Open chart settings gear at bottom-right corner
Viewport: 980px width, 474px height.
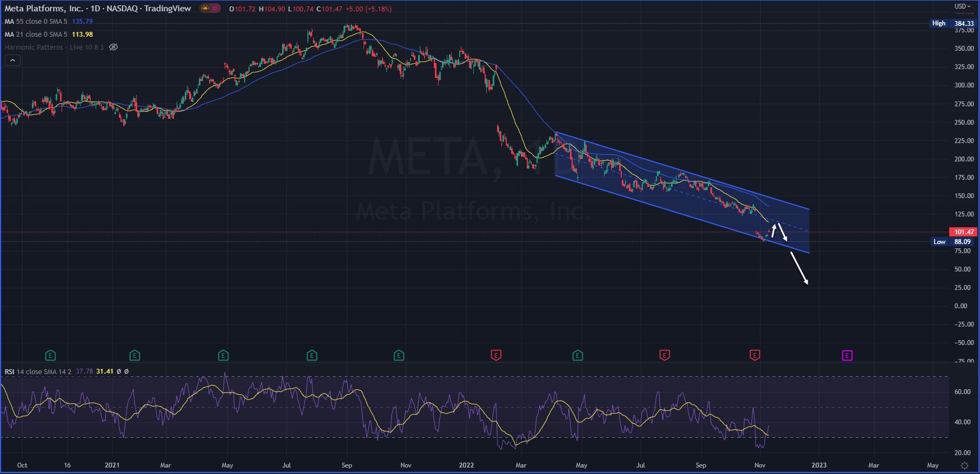[964, 465]
